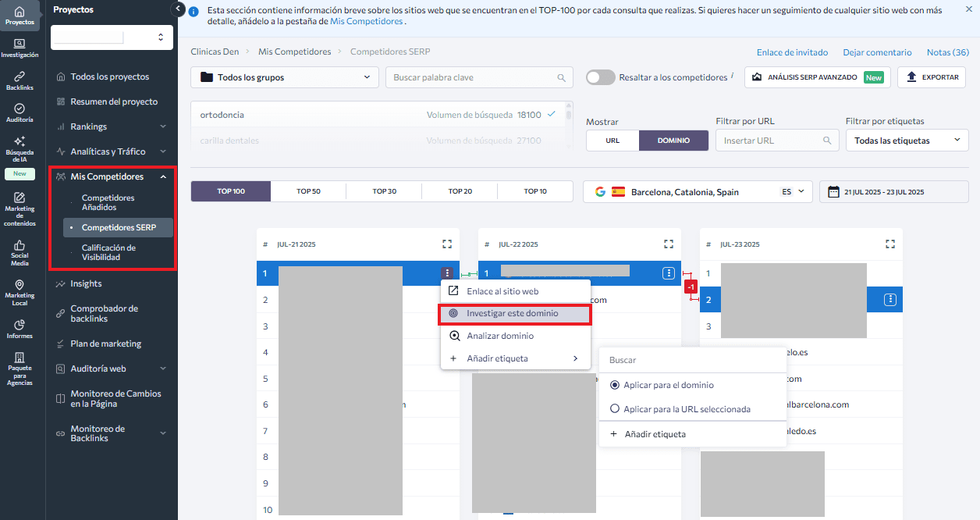Image resolution: width=980 pixels, height=520 pixels.
Task: Open Marketing Local section
Action: tap(20, 293)
